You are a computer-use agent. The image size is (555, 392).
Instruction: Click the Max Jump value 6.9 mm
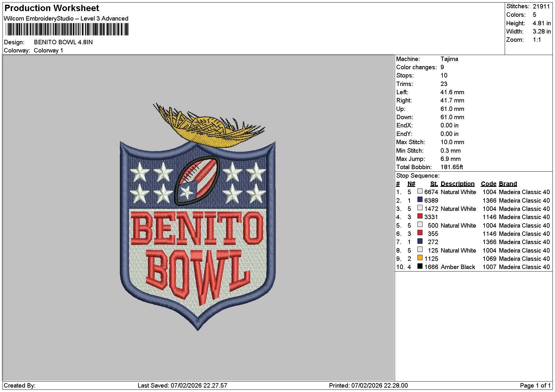click(450, 159)
